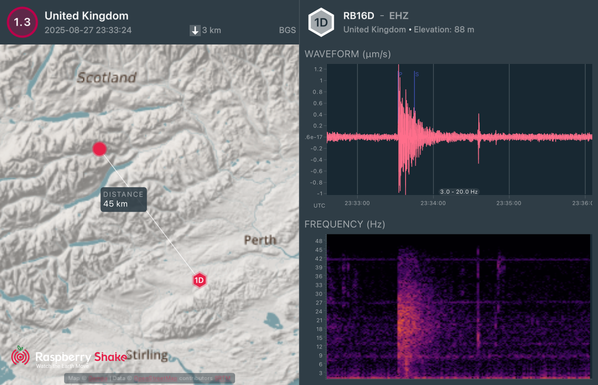The width and height of the screenshot is (598, 385).
Task: Click the FREQUENCY (Hz) heading
Action: pos(345,224)
